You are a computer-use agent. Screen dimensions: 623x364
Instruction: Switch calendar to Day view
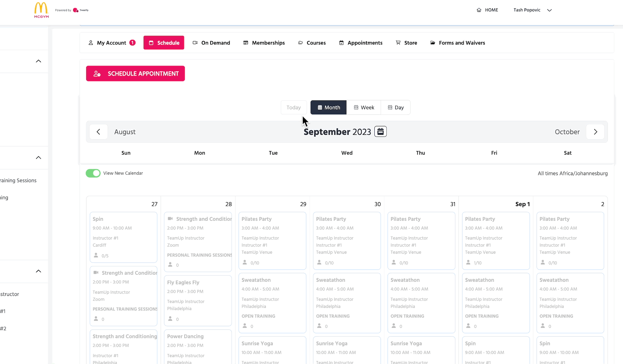click(396, 107)
